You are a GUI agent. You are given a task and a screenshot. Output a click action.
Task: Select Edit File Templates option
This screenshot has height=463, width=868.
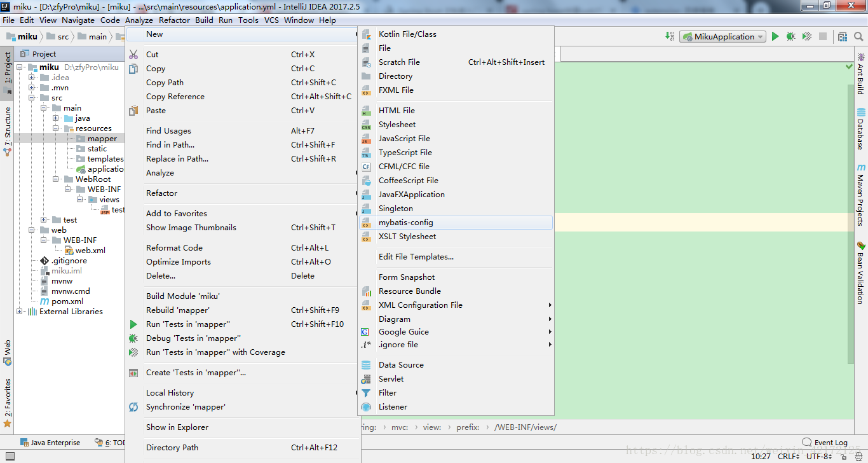(416, 257)
